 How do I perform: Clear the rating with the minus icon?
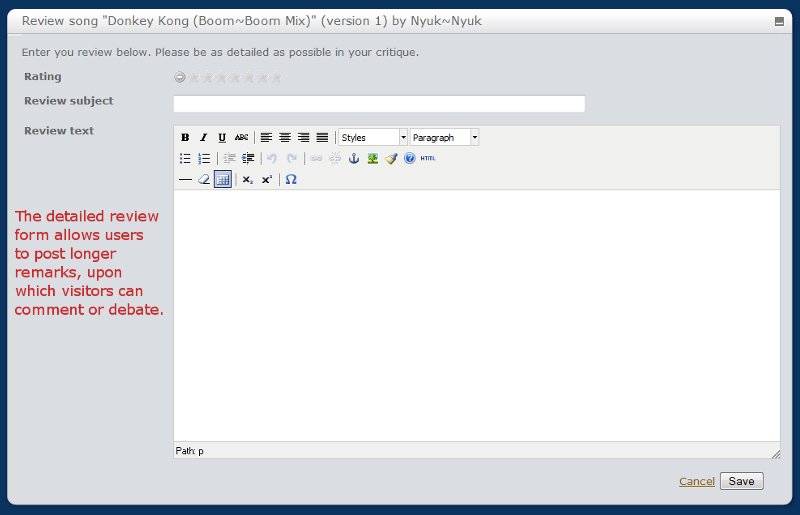[x=180, y=78]
